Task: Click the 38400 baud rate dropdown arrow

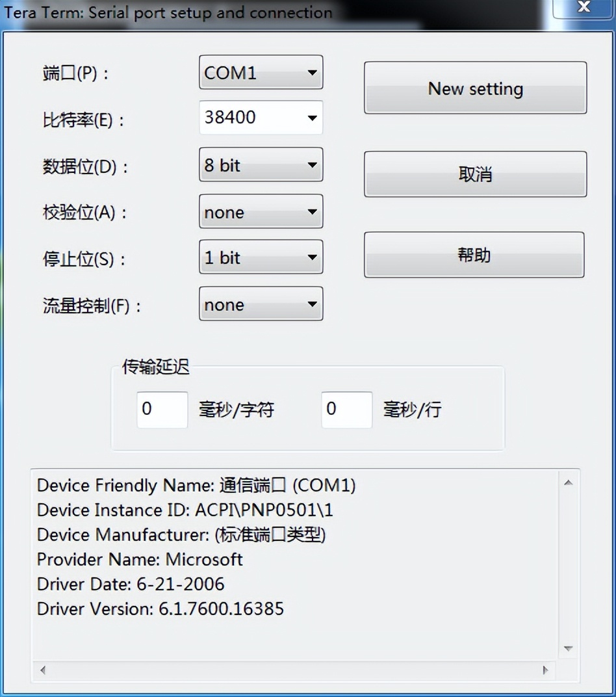Action: (311, 118)
